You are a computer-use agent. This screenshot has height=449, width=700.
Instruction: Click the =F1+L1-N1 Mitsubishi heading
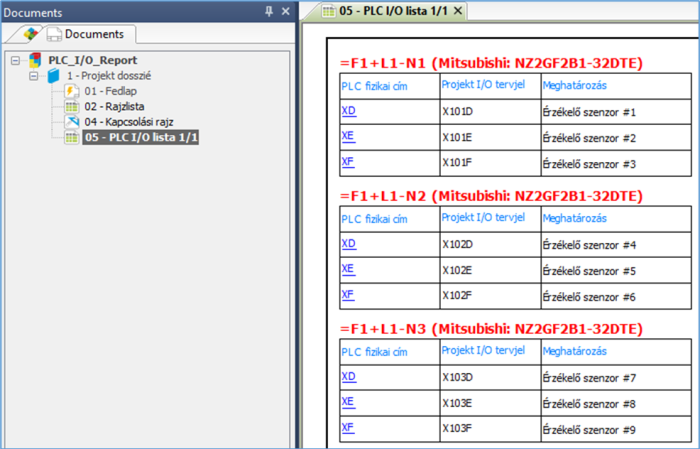click(491, 63)
